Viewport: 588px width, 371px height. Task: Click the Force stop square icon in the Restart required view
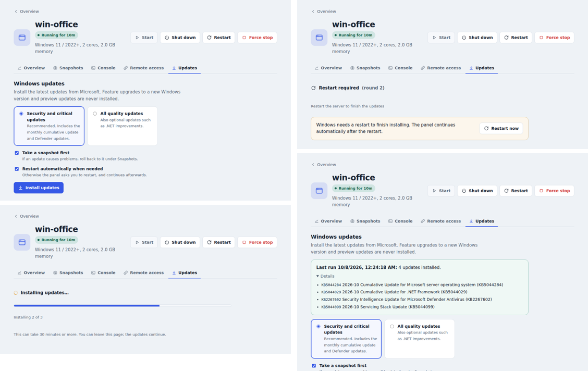541,38
